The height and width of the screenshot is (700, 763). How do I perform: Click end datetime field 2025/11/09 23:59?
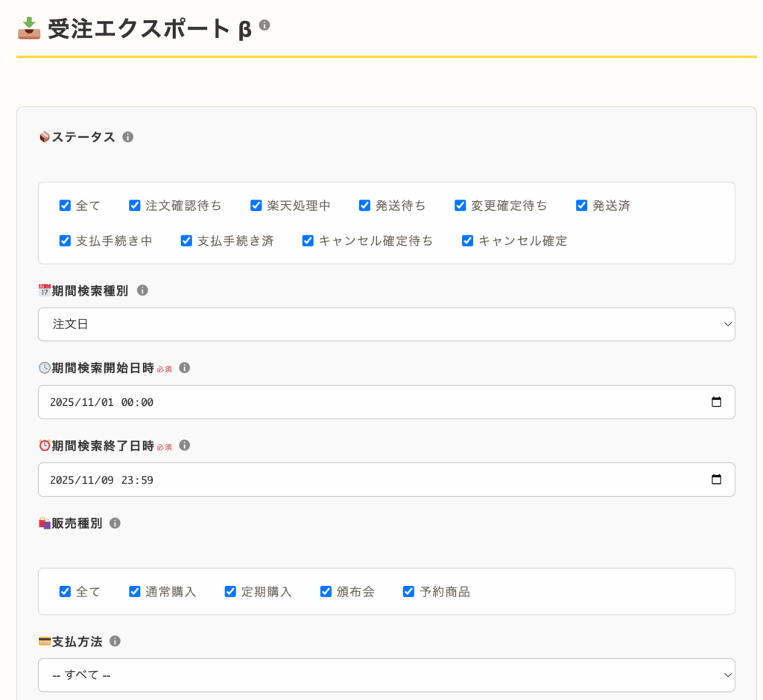298,480
